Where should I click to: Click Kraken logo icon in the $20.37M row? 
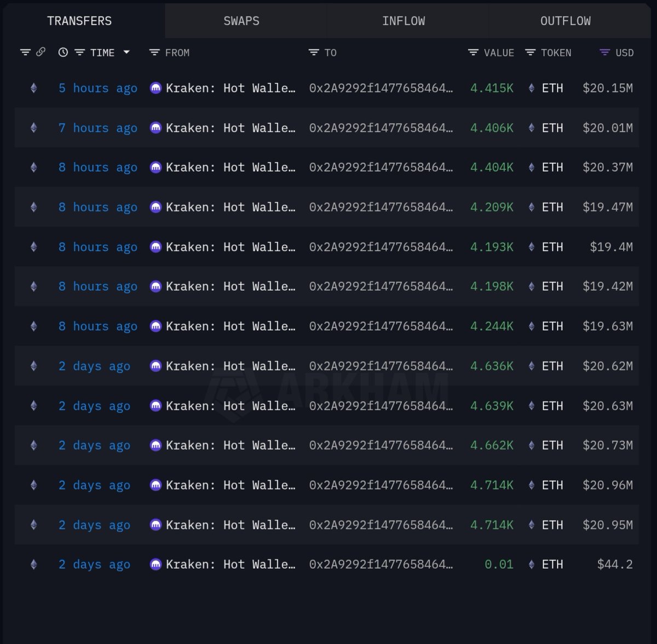coord(155,168)
